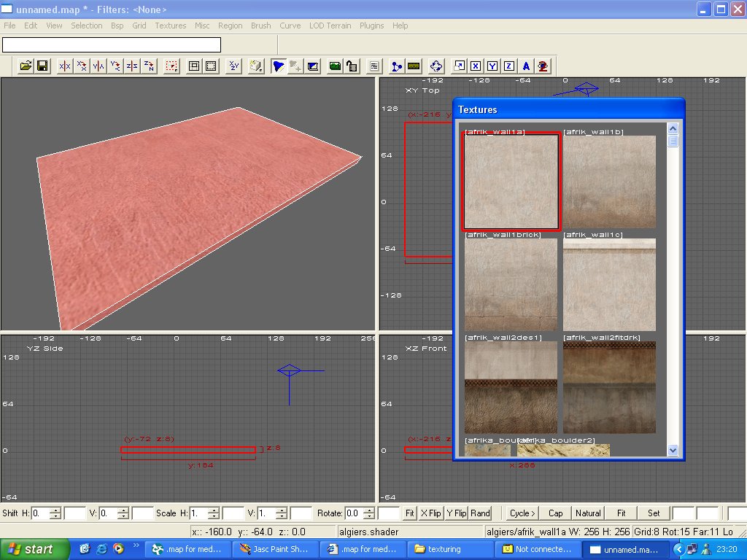
Task: Click the padlock toolbar icon
Action: point(352,66)
